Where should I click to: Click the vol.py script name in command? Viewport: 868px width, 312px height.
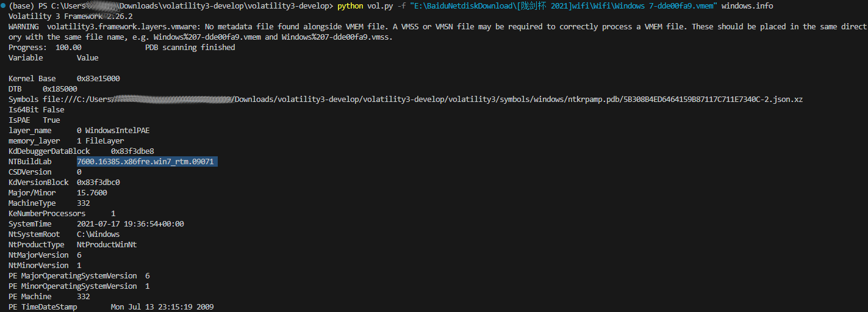[380, 6]
